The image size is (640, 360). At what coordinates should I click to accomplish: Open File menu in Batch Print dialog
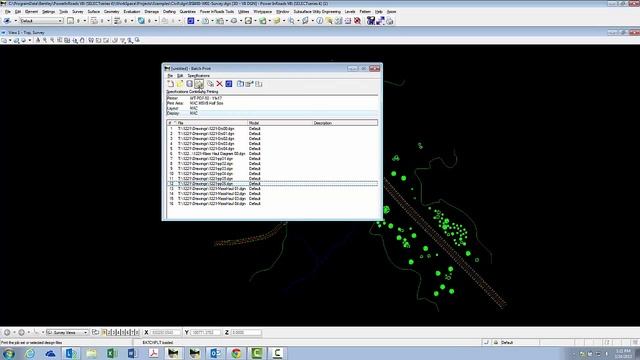(x=170, y=76)
